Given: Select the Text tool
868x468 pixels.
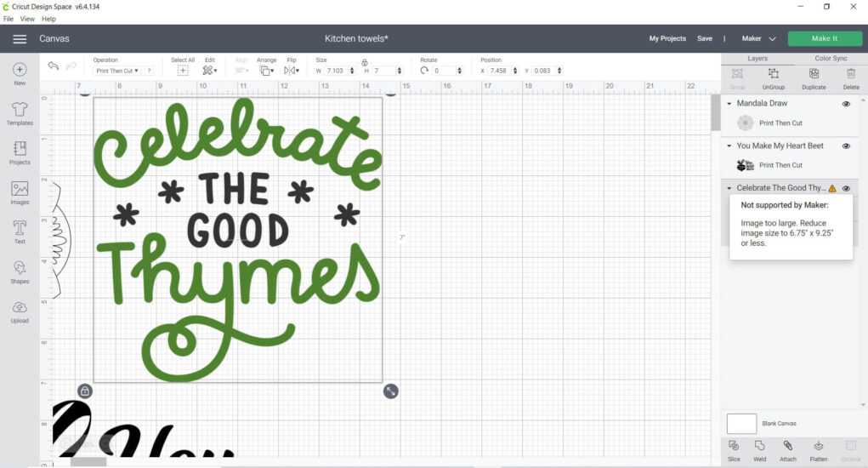Looking at the screenshot, I should (x=20, y=232).
